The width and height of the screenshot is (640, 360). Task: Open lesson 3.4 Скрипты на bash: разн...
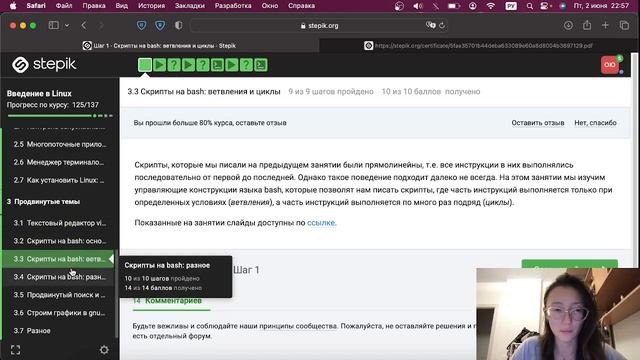coord(60,277)
